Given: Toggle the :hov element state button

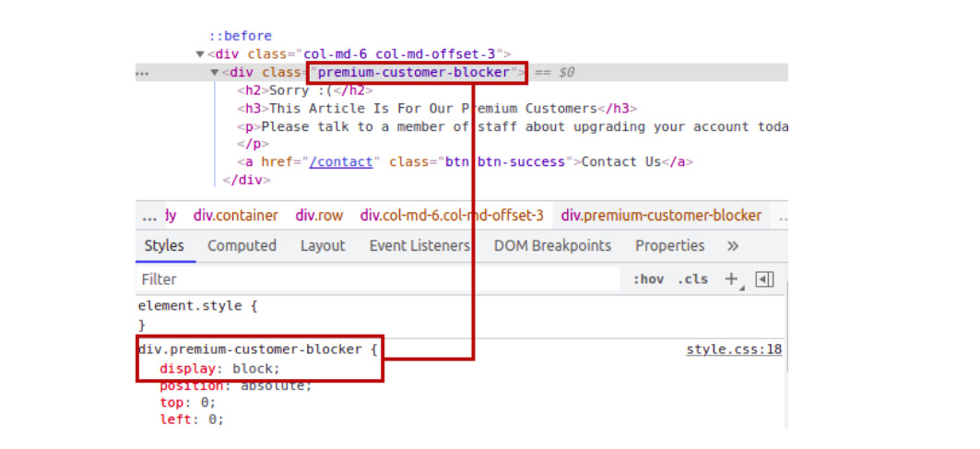Looking at the screenshot, I should coord(648,279).
